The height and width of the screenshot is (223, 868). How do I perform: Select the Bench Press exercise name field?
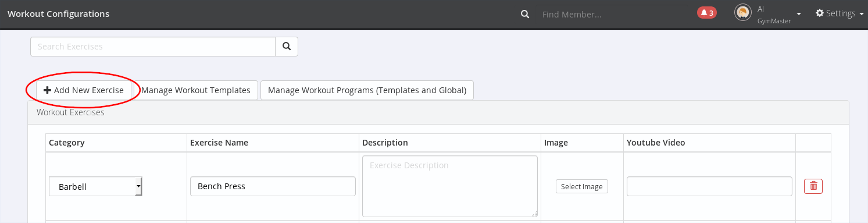pyautogui.click(x=273, y=186)
